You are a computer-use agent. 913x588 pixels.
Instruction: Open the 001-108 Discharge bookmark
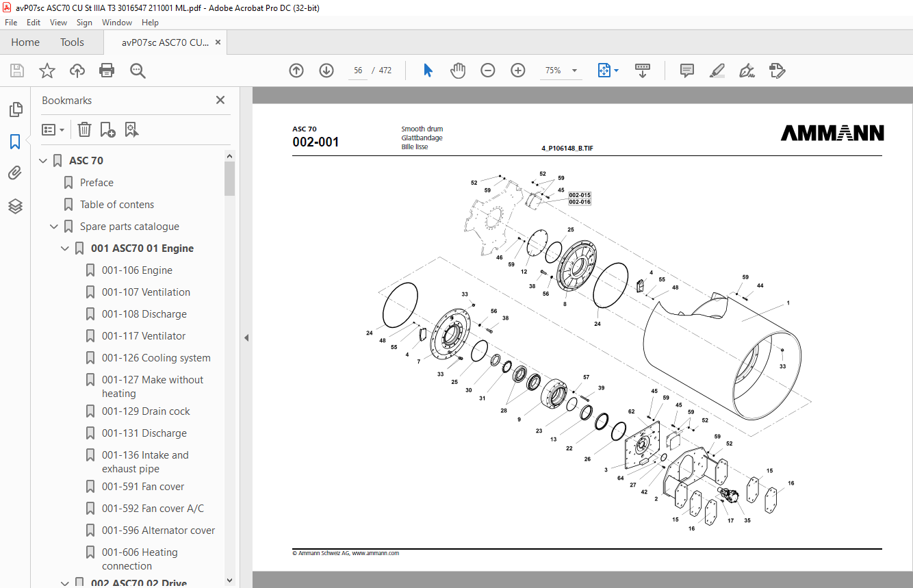point(144,314)
